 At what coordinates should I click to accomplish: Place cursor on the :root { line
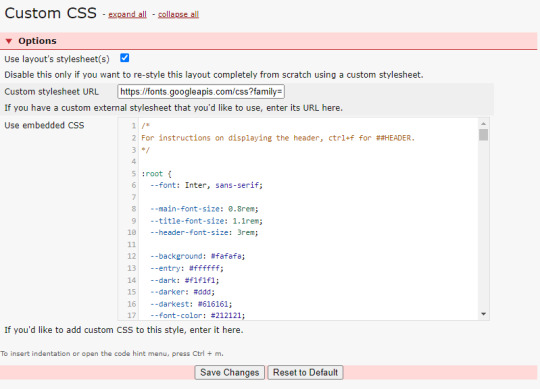click(156, 174)
